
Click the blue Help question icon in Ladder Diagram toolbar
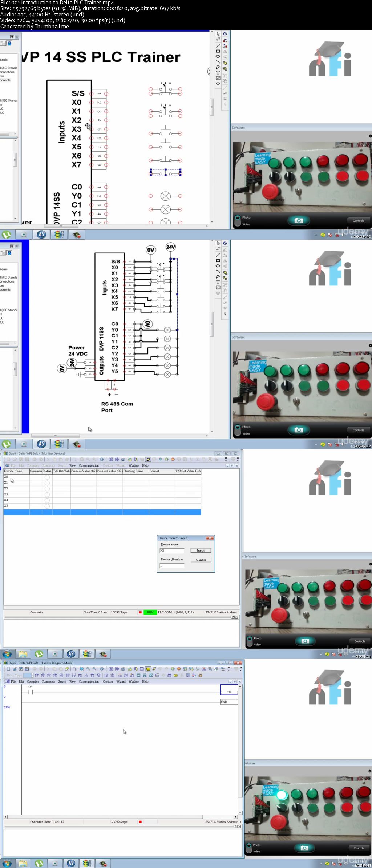(102, 669)
